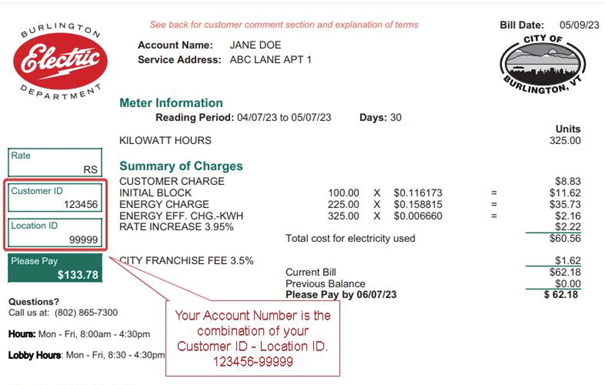This screenshot has width=605, height=385.
Task: Click the City of Burlington VT seal
Action: pos(543,64)
